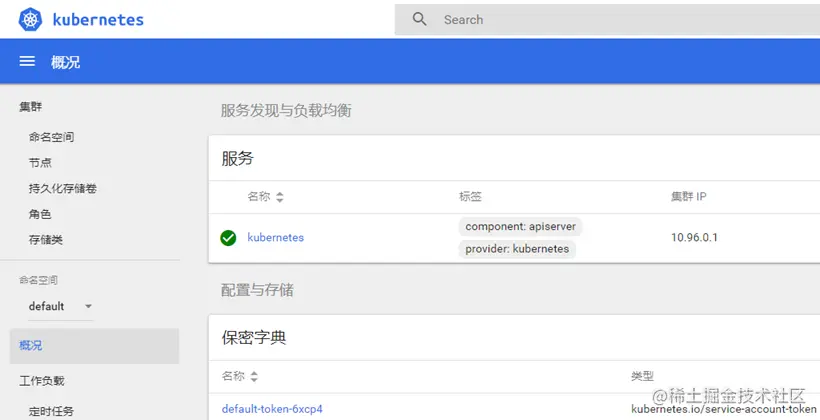Click the green status check for kubernetes service

click(x=228, y=237)
